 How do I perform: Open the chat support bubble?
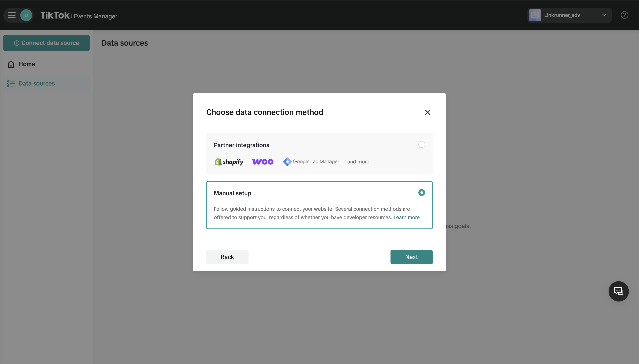click(619, 291)
